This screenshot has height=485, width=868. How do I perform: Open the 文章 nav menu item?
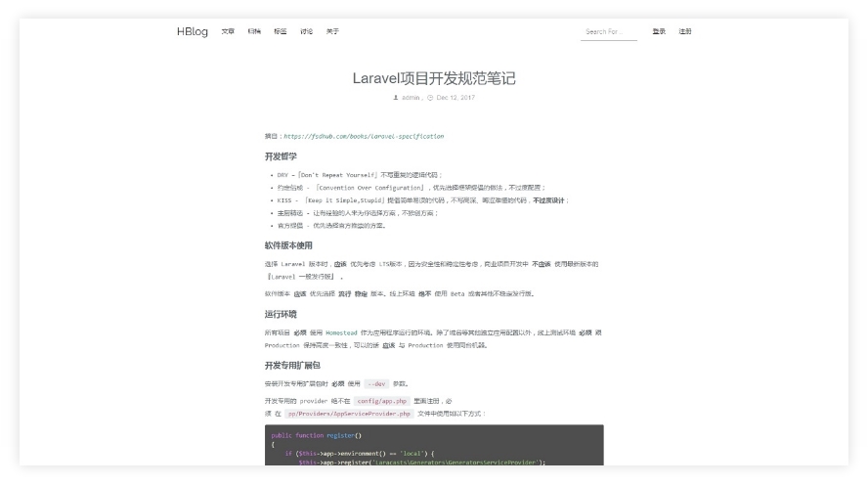(228, 31)
